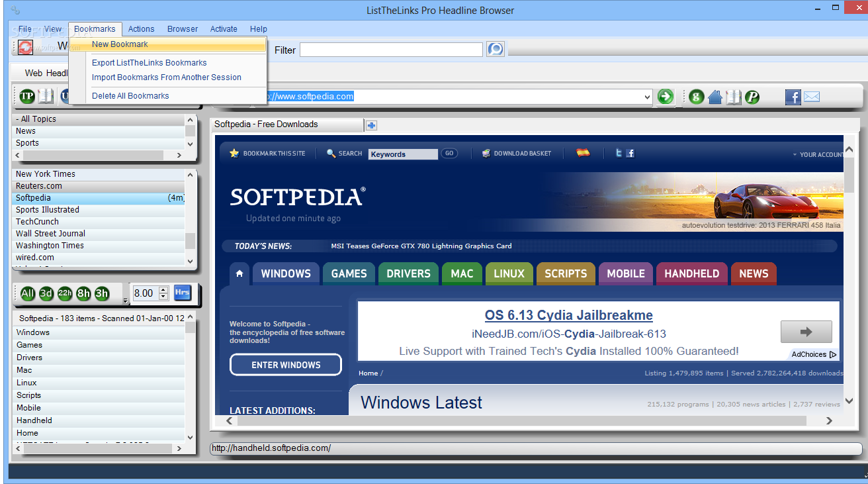Click the WINDOWS category tab on Softpedia
Viewport: 868px width, 484px height.
(x=286, y=273)
